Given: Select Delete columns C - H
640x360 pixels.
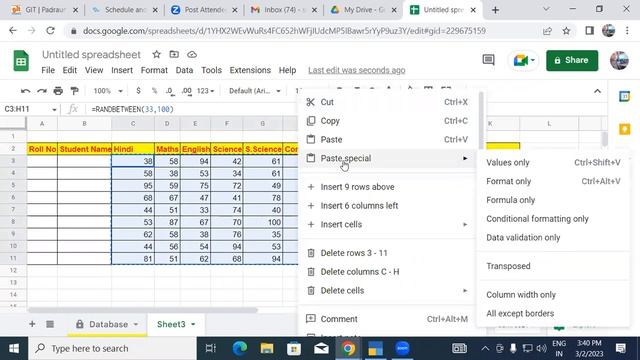Looking at the screenshot, I should coord(387,272).
